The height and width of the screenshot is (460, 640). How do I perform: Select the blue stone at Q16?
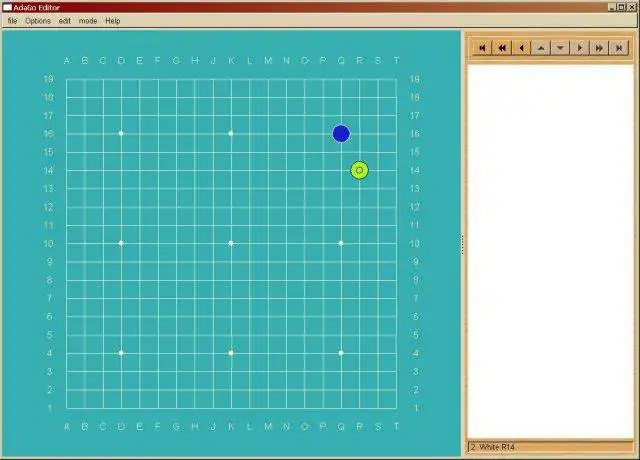[x=341, y=133]
